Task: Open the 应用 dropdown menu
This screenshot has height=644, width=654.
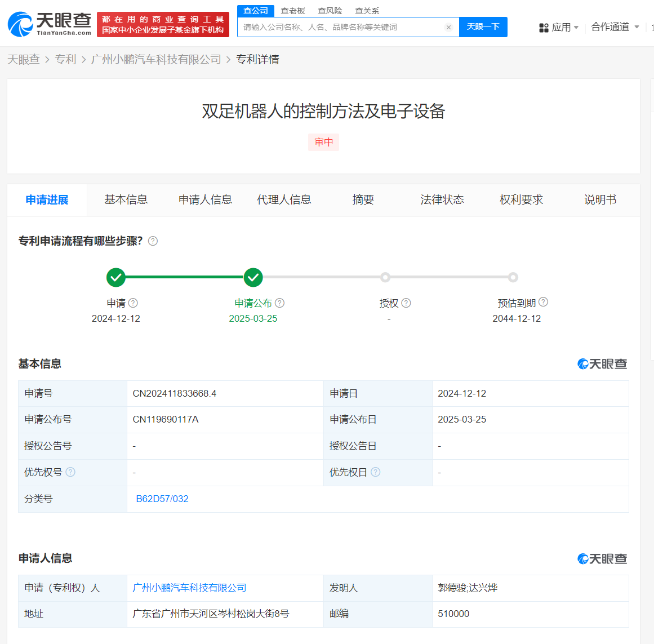Action: pyautogui.click(x=559, y=27)
